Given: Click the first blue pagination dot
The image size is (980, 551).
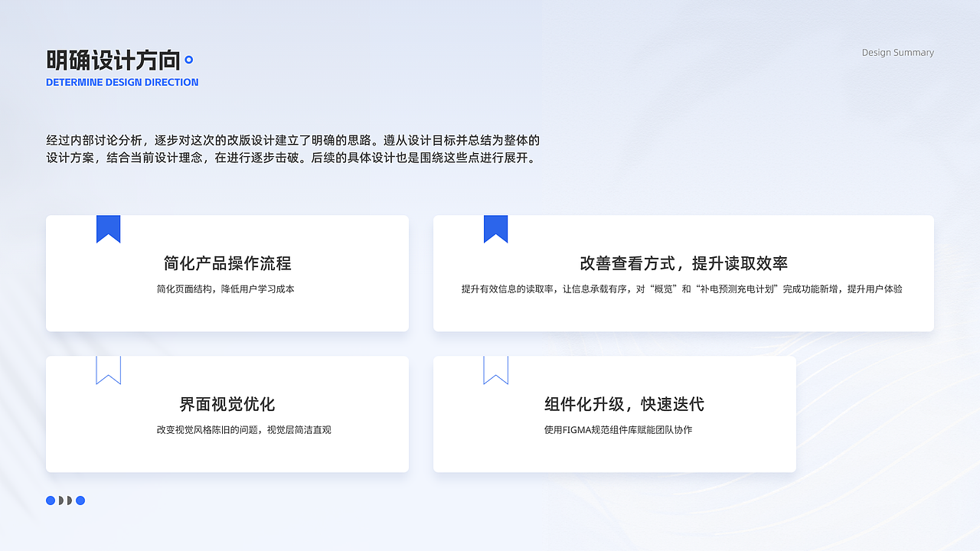Looking at the screenshot, I should (x=49, y=500).
